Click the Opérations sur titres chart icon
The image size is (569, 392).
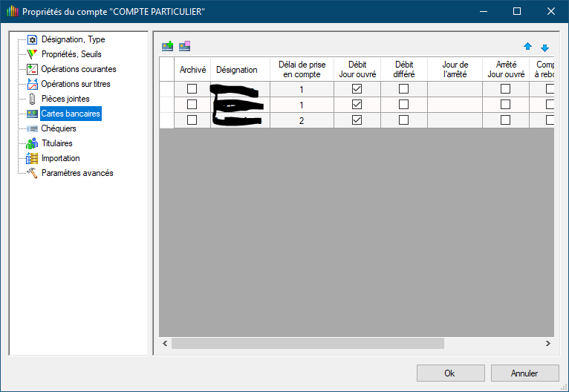pos(32,84)
